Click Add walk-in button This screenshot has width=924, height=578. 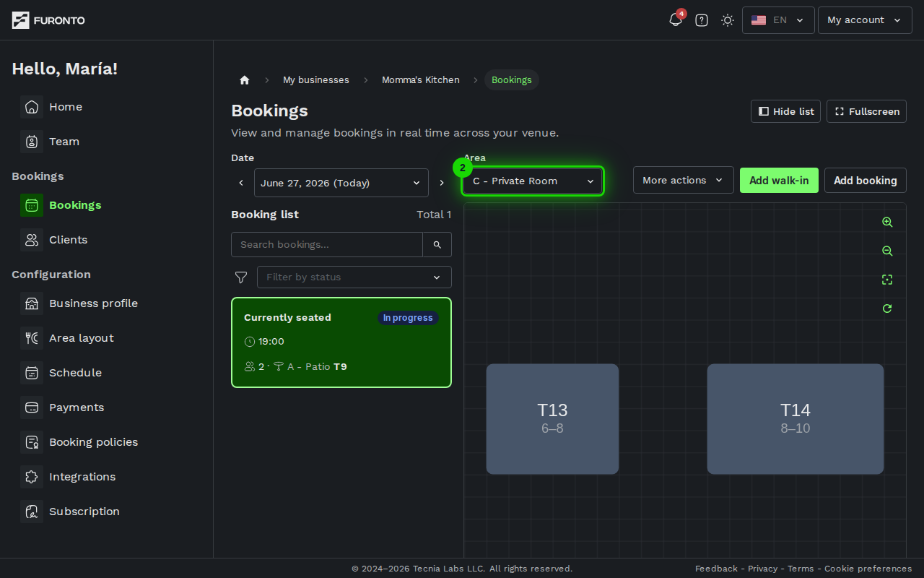click(779, 181)
